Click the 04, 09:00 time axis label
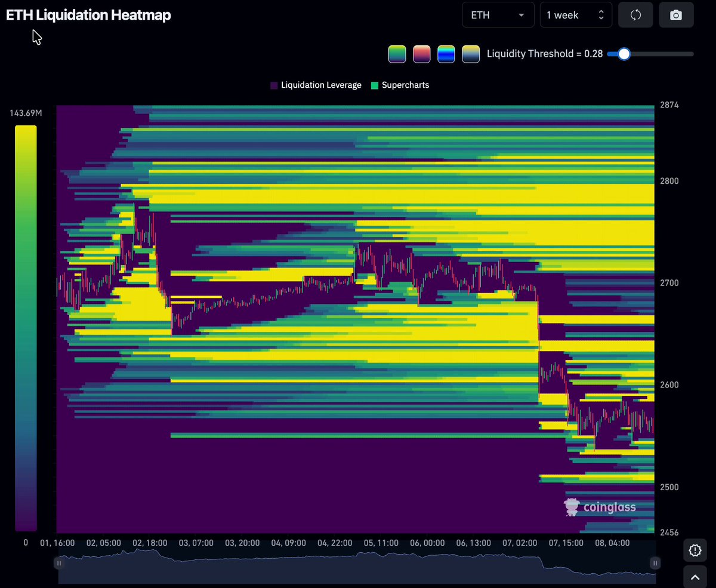 [x=288, y=543]
